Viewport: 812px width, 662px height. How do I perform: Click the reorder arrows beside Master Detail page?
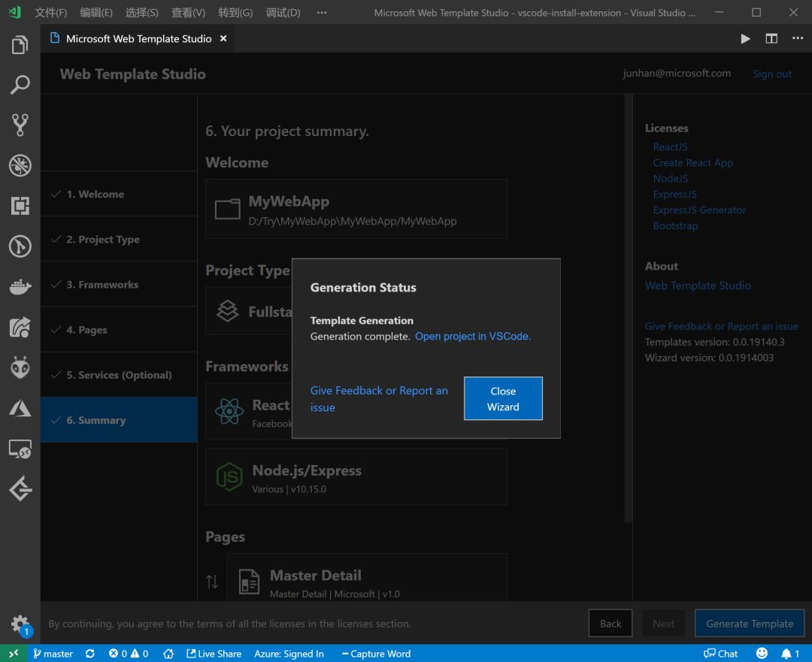tap(212, 582)
